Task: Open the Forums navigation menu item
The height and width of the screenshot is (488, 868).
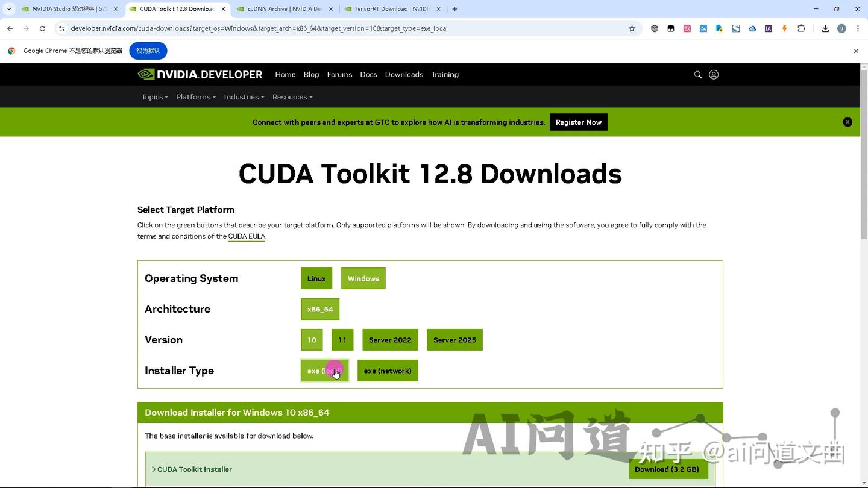Action: click(x=339, y=74)
